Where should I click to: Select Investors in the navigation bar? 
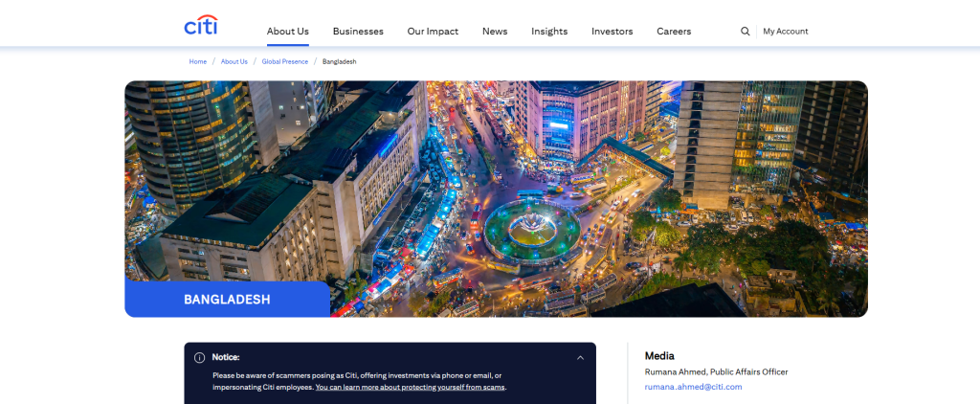612,32
